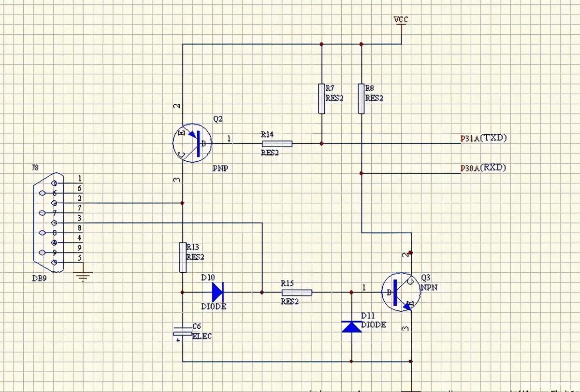Screen dimensions: 580x392
Task: Select the R8 resistor body
Action: click(361, 98)
